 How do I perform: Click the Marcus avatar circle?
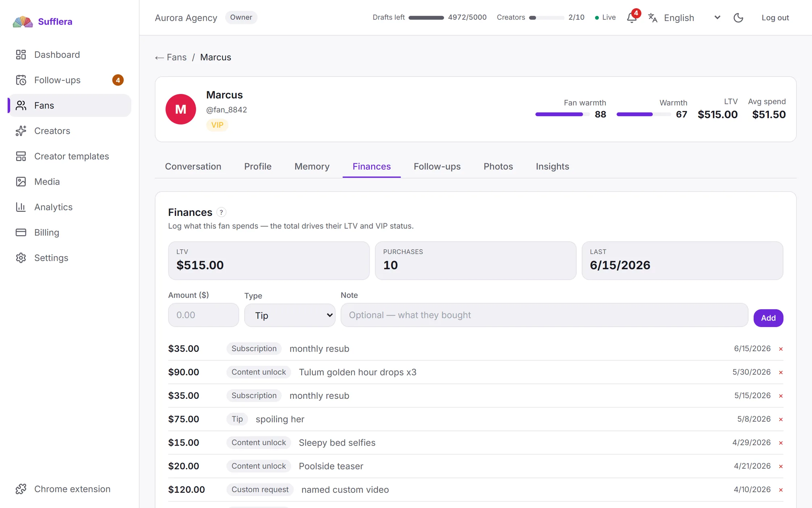click(x=181, y=109)
